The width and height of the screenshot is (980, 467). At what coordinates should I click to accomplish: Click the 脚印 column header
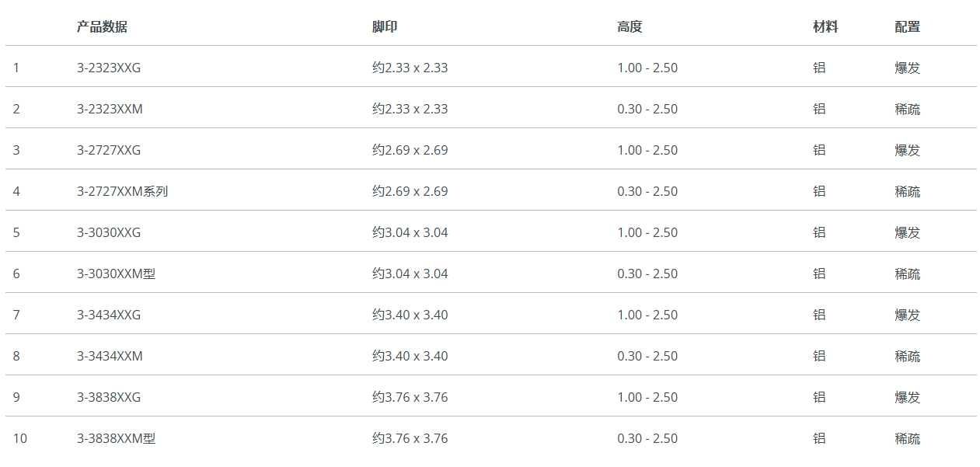385,27
